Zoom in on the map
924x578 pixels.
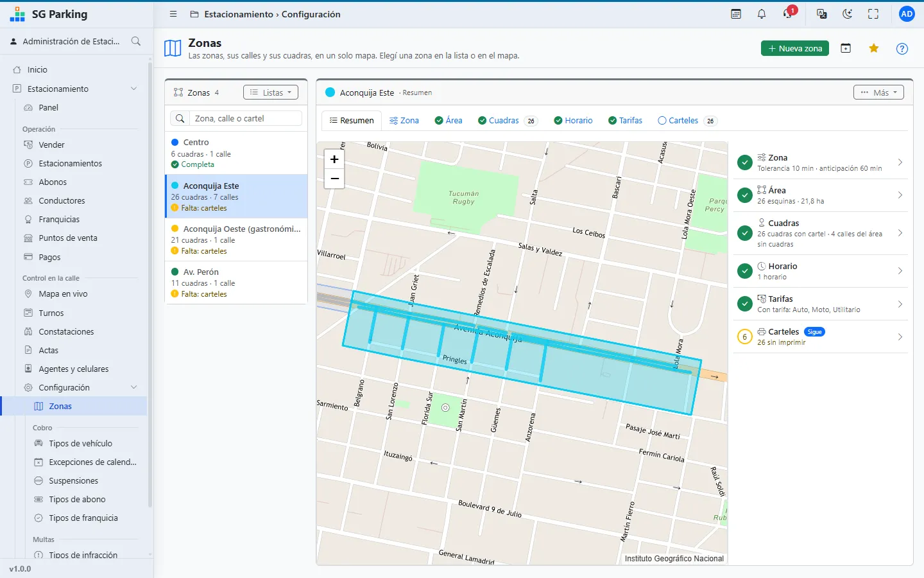point(334,159)
